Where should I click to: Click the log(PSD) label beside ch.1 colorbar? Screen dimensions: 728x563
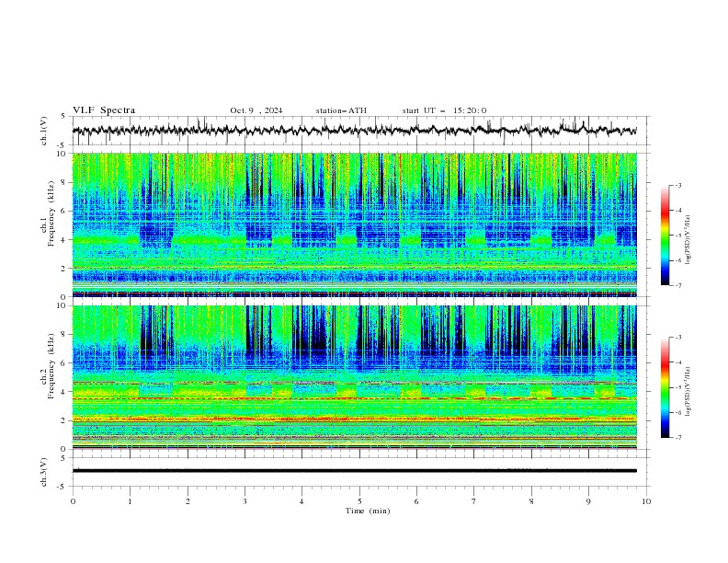pyautogui.click(x=688, y=240)
